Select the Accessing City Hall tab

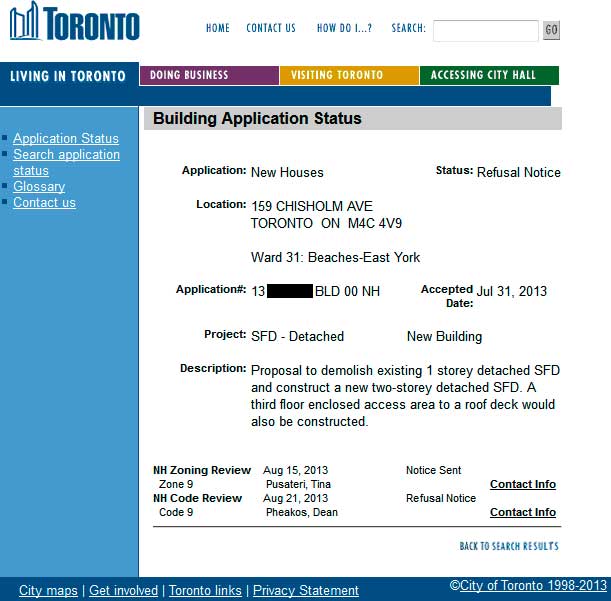coord(489,75)
